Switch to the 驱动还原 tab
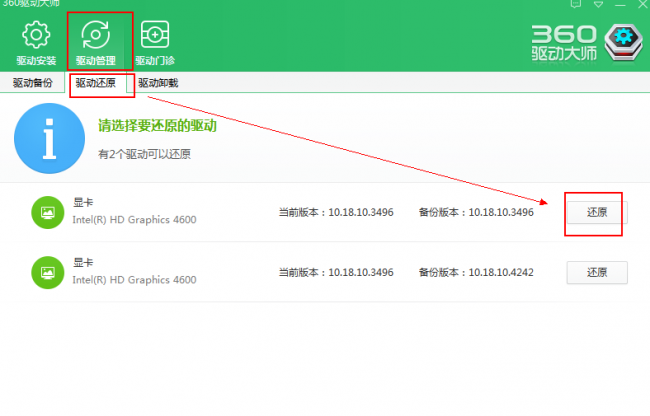 click(96, 83)
